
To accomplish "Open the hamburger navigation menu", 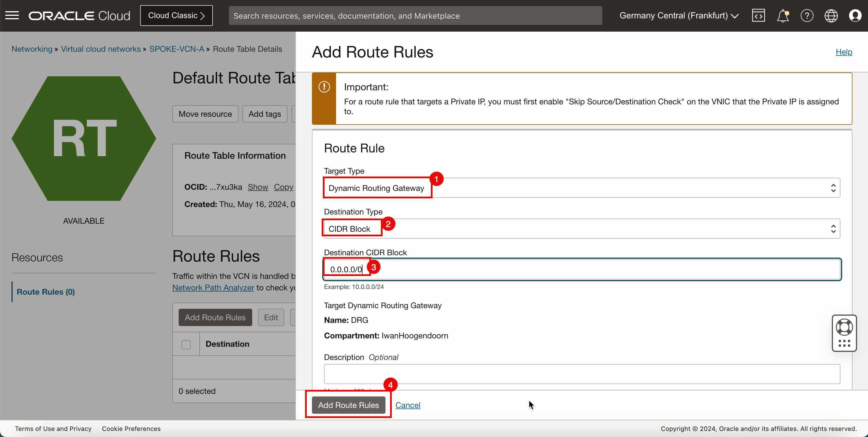I will 12,16.
